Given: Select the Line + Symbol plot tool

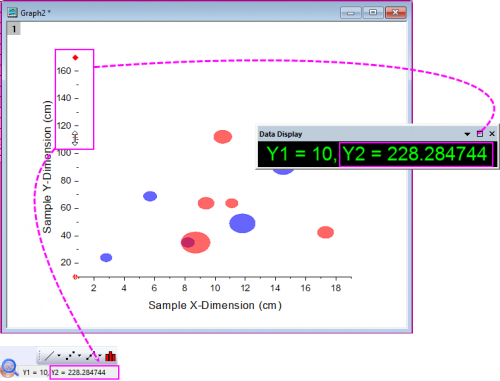Looking at the screenshot, I should pyautogui.click(x=91, y=356).
